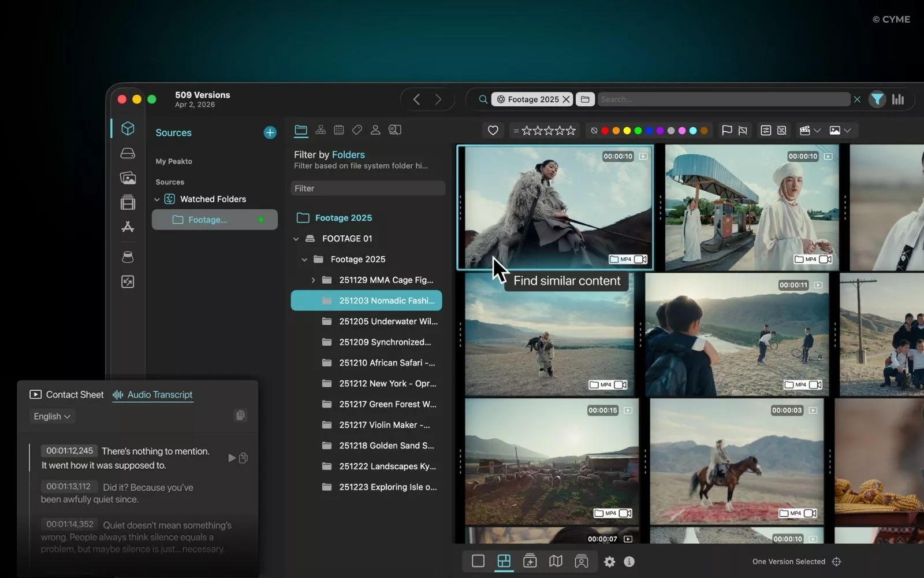This screenshot has width=924, height=578.
Task: Switch to people view in bottom bar
Action: (x=582, y=561)
